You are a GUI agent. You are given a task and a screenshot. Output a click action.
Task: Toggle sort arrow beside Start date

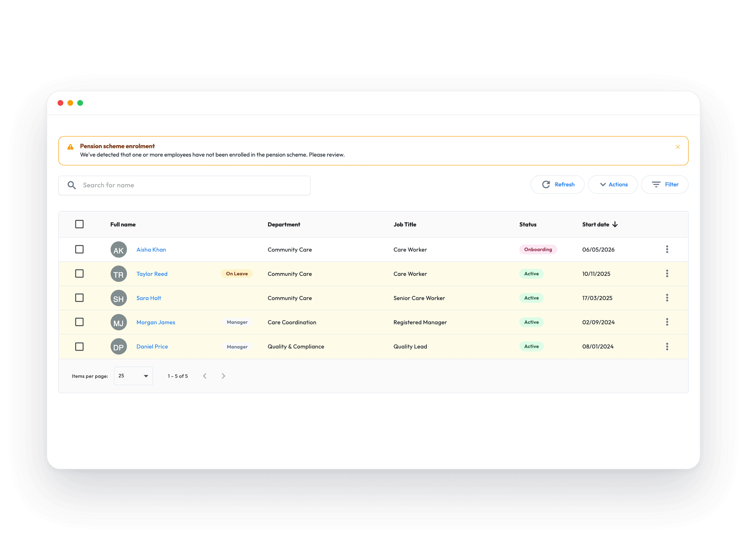[615, 225]
